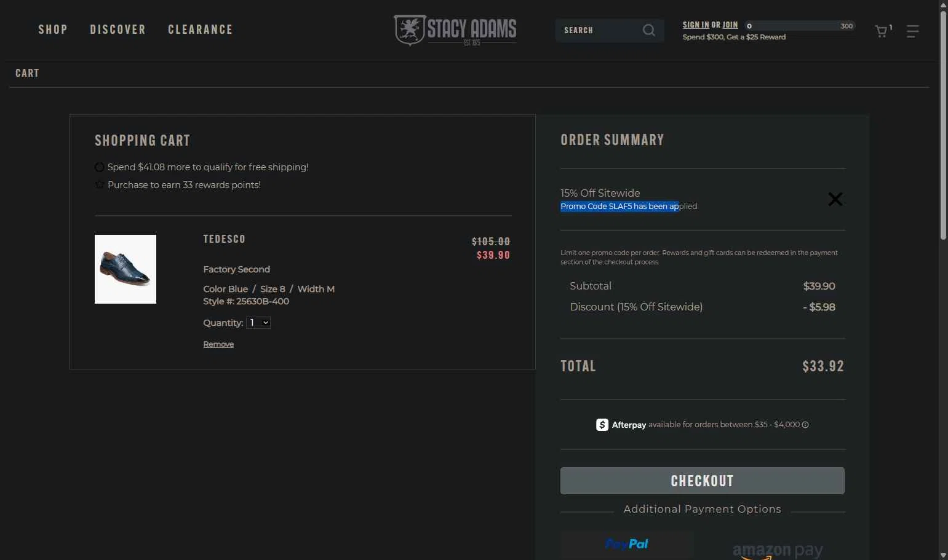Click the 'Style #: 25630B-400' text
948x560 pixels.
(x=246, y=301)
